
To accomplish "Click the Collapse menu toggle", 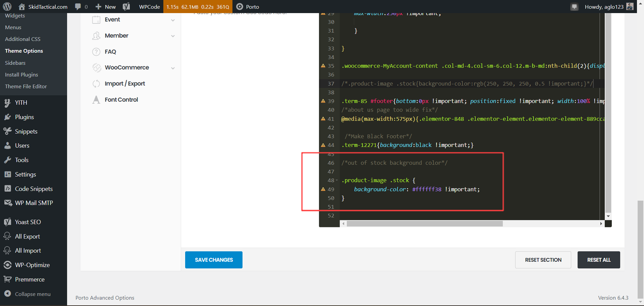I will 27,294.
